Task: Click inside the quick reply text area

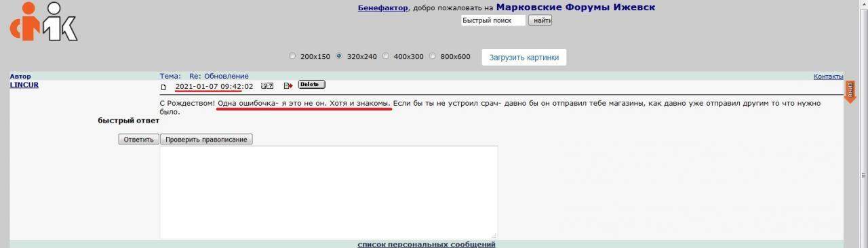Action: click(329, 192)
